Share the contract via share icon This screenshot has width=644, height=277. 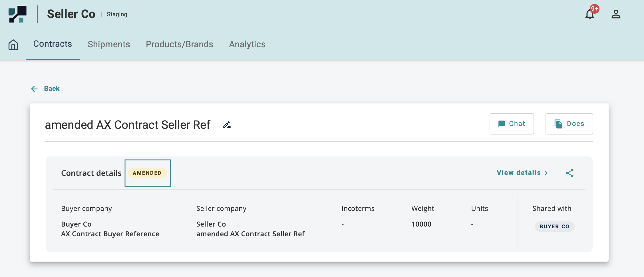click(x=570, y=173)
